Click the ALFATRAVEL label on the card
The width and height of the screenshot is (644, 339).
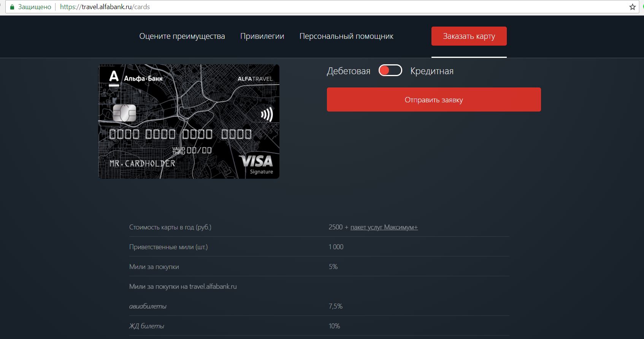click(255, 79)
